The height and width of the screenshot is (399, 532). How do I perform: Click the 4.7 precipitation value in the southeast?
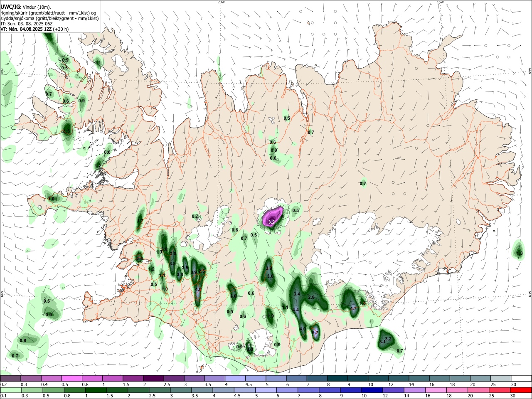(x=354, y=308)
